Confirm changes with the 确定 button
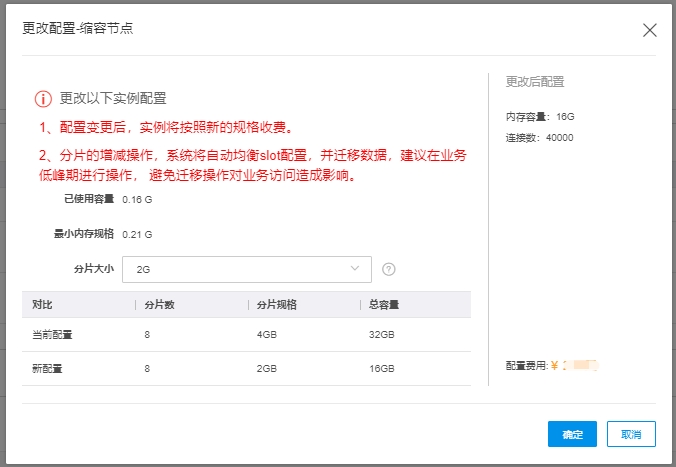 [x=572, y=434]
